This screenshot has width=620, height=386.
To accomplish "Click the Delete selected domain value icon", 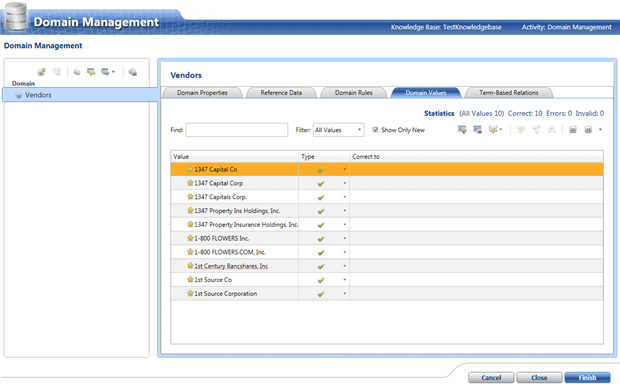I will click(x=477, y=130).
